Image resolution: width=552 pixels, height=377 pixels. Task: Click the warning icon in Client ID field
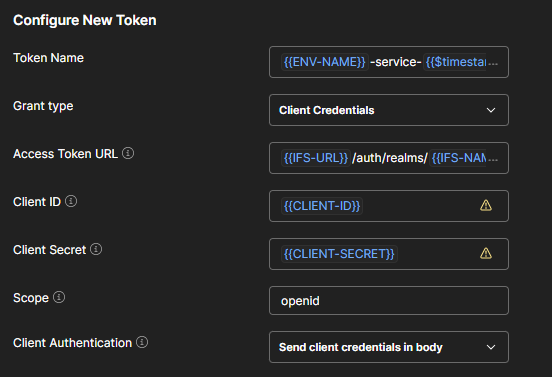[x=486, y=205]
